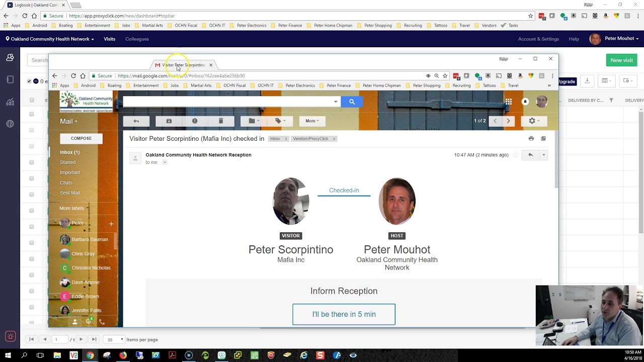Open reply options dropdown arrow

[543, 155]
